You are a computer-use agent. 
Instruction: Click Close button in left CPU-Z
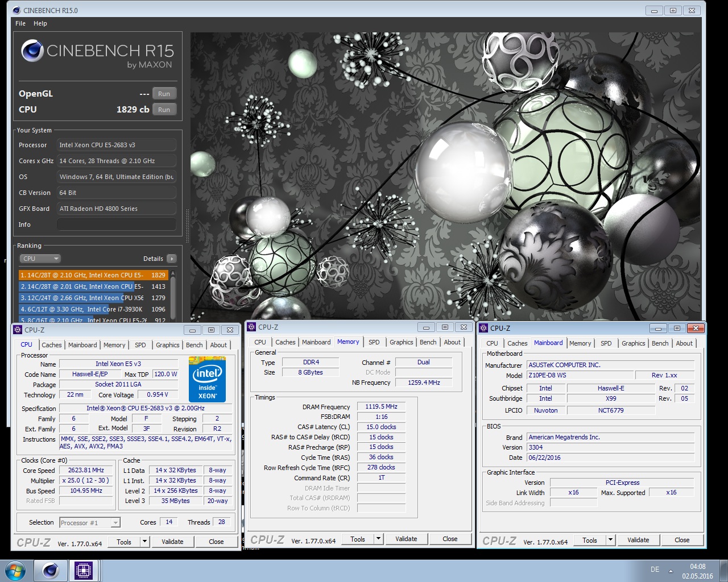[x=216, y=542]
